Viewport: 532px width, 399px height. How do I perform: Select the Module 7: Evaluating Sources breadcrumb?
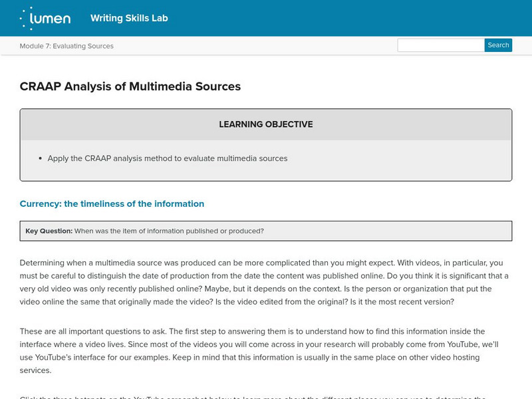pos(66,46)
